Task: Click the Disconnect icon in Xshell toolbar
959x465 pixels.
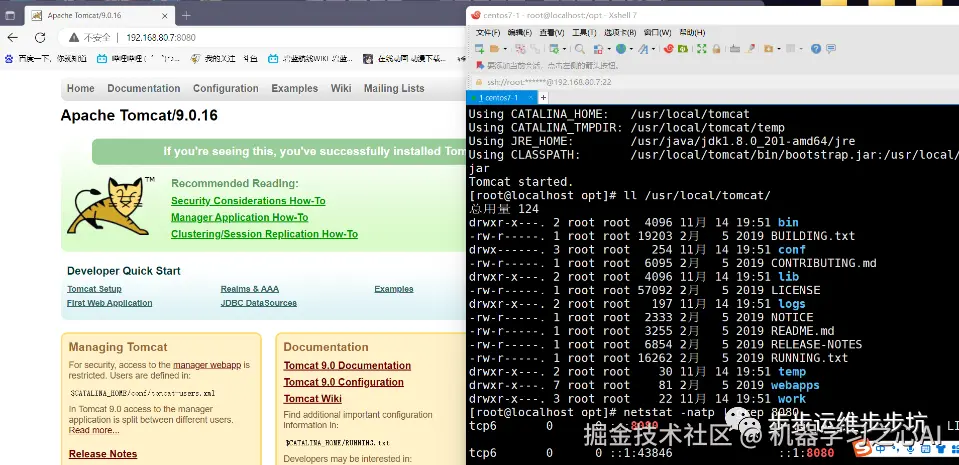Action: tap(520, 49)
